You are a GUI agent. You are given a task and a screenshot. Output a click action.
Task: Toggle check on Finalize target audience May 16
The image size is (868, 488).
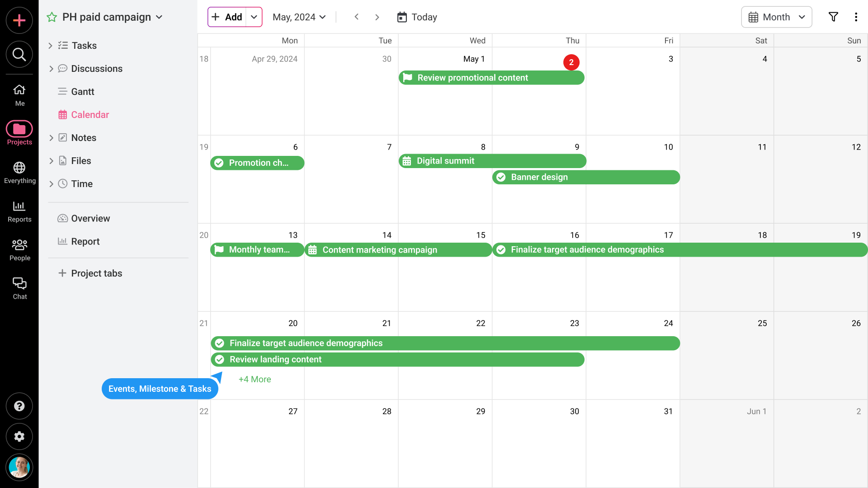click(501, 250)
